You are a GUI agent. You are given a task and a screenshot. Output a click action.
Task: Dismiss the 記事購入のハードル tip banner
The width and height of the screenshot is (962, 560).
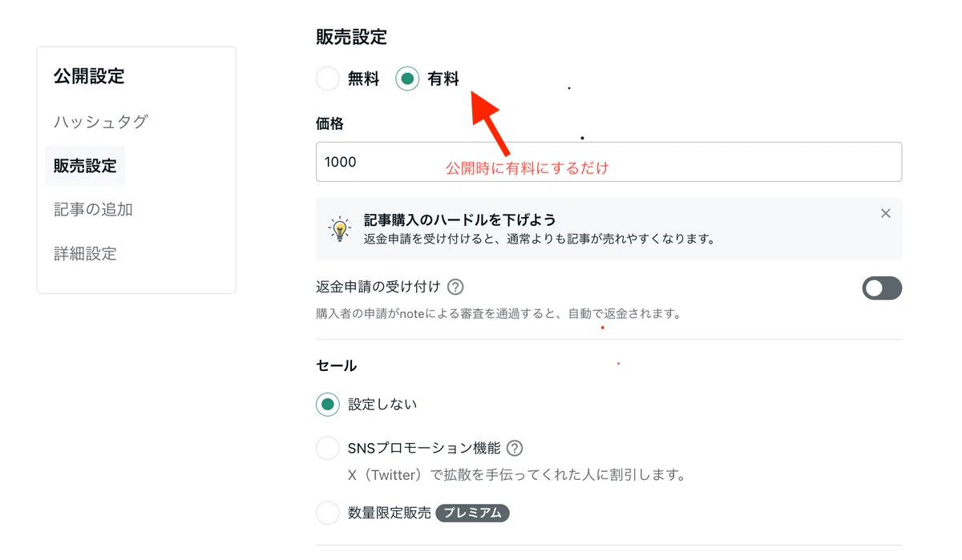(886, 213)
